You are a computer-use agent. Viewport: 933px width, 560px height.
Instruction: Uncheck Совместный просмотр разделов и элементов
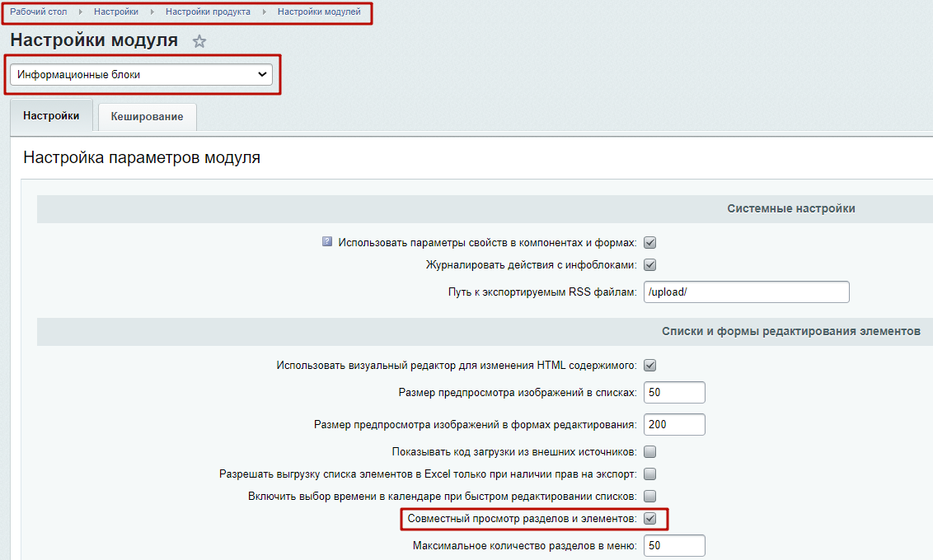[x=649, y=519]
